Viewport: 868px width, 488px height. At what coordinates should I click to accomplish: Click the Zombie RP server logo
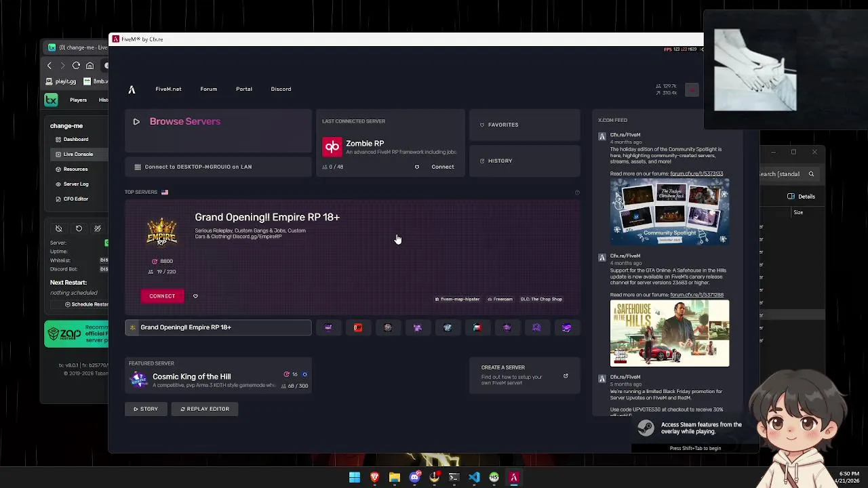pos(332,146)
